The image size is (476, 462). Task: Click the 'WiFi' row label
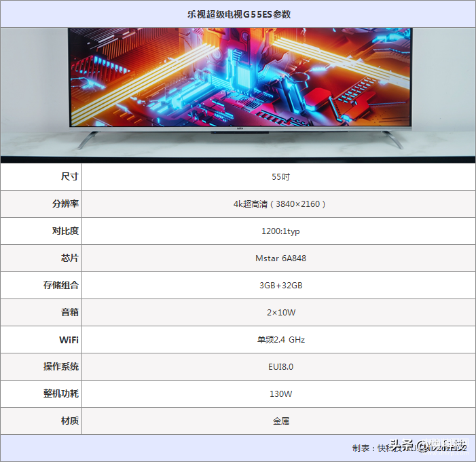coord(69,340)
